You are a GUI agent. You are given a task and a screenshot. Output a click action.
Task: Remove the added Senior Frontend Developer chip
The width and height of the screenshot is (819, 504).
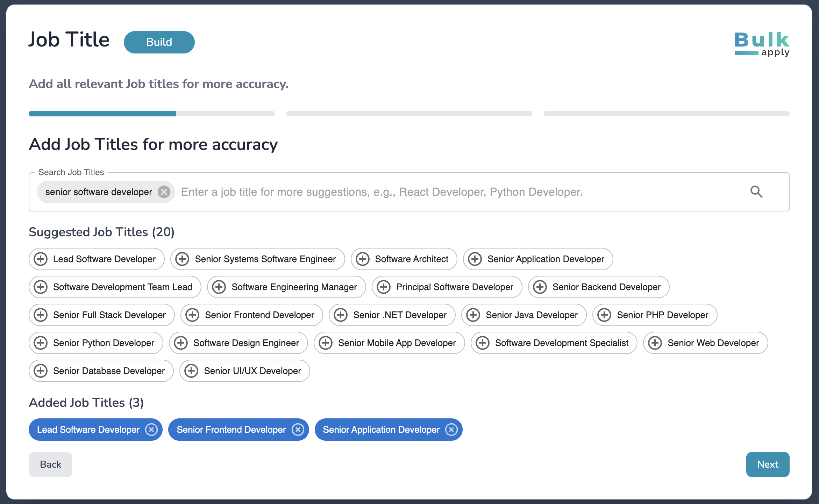coord(298,430)
